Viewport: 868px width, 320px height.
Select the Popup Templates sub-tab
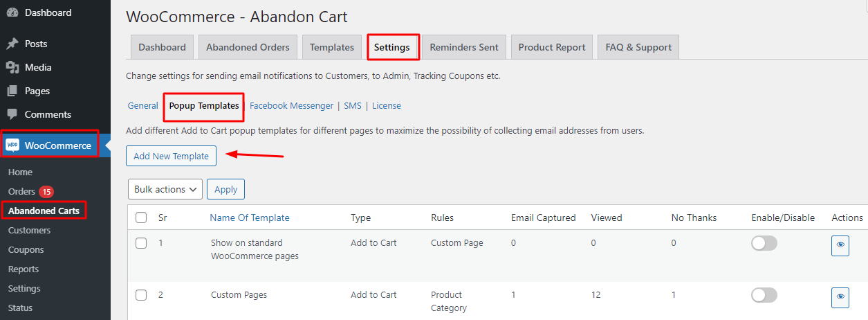[204, 106]
